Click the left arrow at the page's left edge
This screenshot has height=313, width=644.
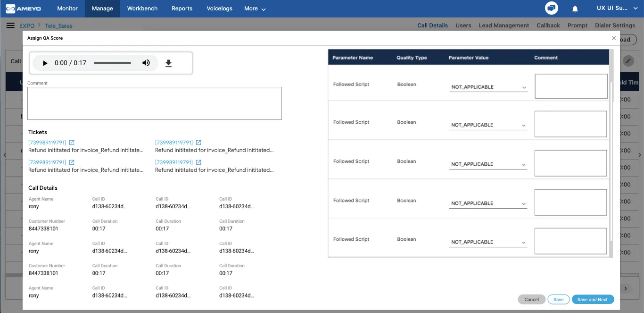[x=4, y=155]
